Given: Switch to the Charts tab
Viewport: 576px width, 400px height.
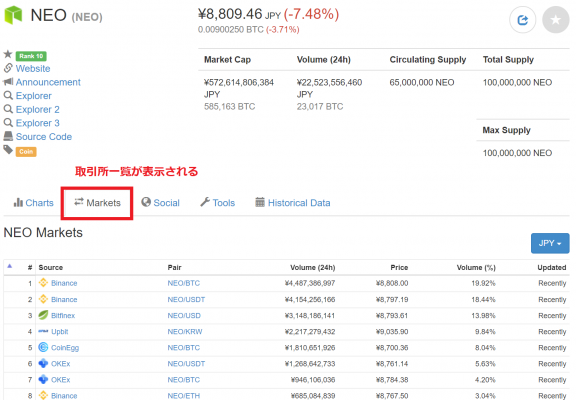Looking at the screenshot, I should coord(33,203).
